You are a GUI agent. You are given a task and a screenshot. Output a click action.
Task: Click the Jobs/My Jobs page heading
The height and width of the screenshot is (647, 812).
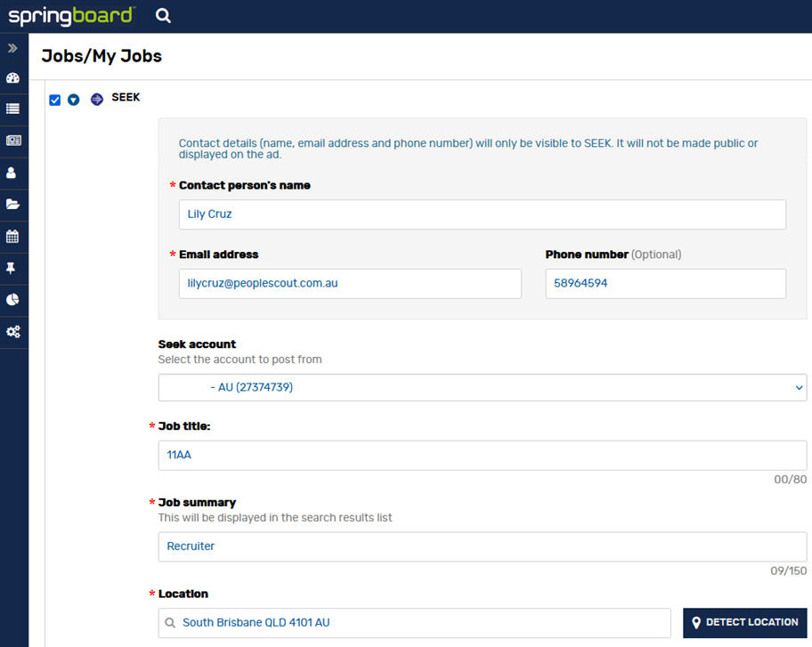[x=101, y=56]
